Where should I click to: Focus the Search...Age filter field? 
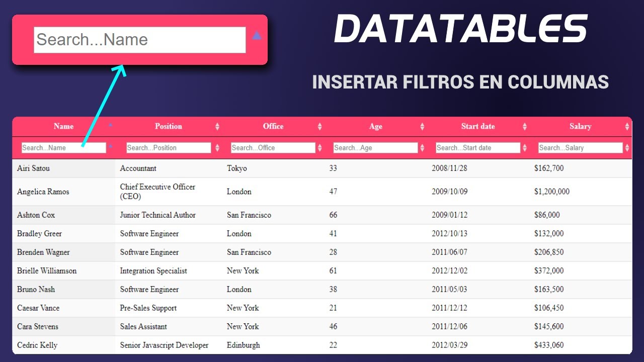376,148
